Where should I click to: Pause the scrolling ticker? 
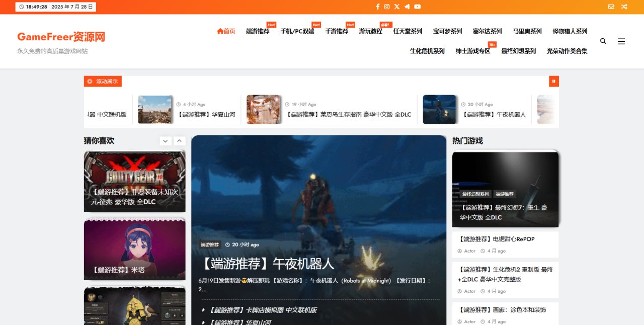click(554, 81)
